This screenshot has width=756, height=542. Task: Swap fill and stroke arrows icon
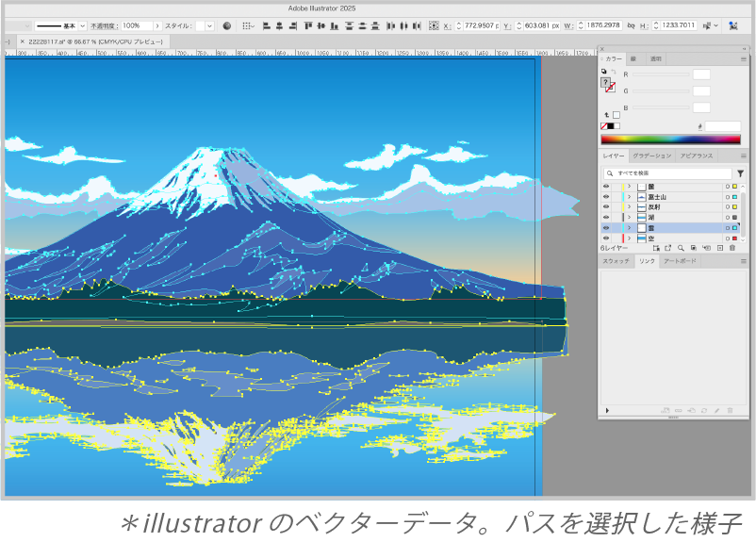613,72
